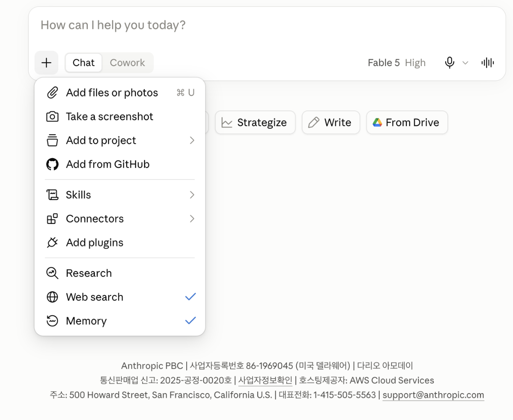Click the High effort label
This screenshot has width=513, height=420.
415,63
